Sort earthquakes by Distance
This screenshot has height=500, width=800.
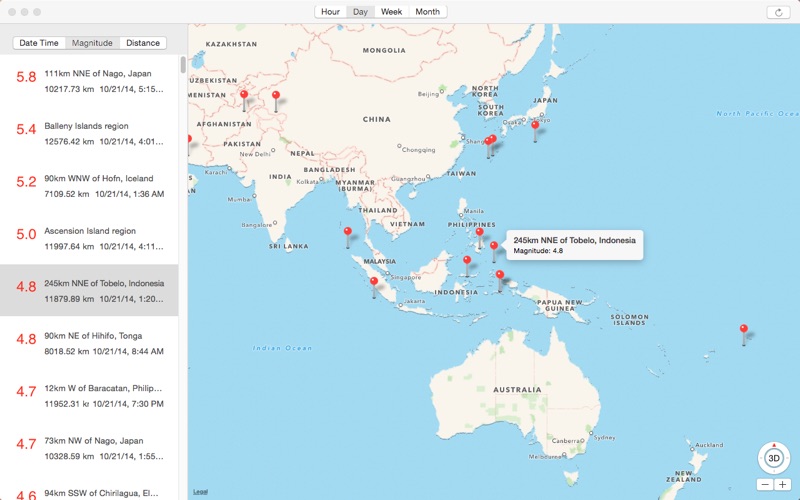[x=143, y=43]
